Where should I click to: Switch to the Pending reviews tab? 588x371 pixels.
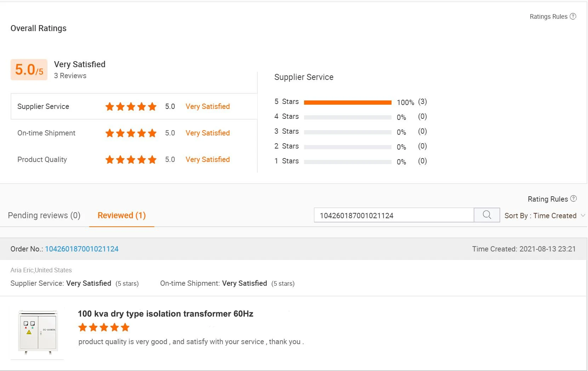point(44,215)
